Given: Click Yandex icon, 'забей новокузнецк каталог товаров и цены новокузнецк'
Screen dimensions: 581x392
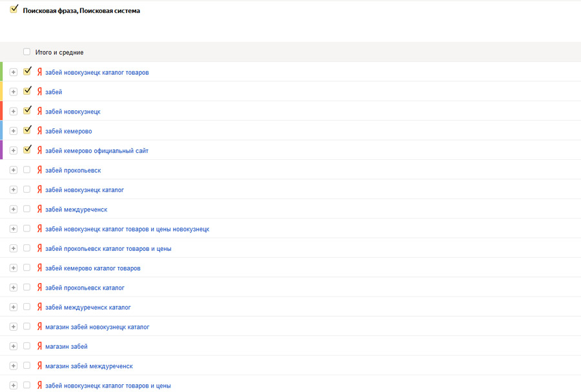Looking at the screenshot, I should (39, 229).
